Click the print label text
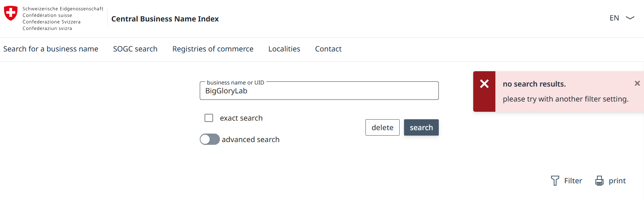Screen dimensions: 644x200 (617, 181)
